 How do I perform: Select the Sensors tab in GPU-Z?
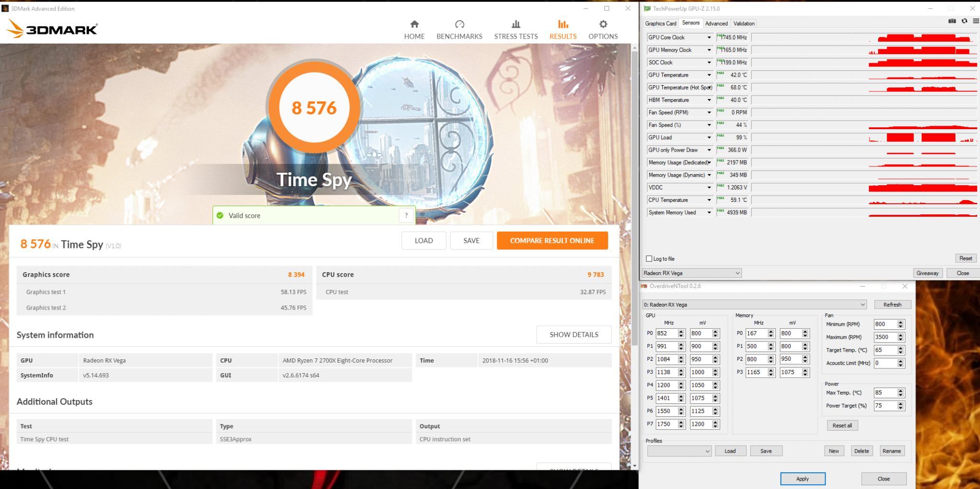click(x=690, y=23)
